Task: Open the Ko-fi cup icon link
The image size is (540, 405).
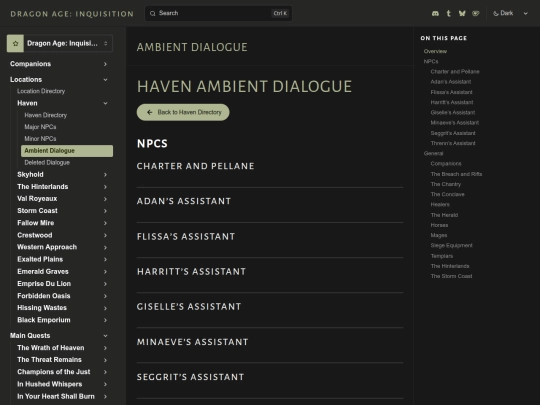Action: pos(476,13)
